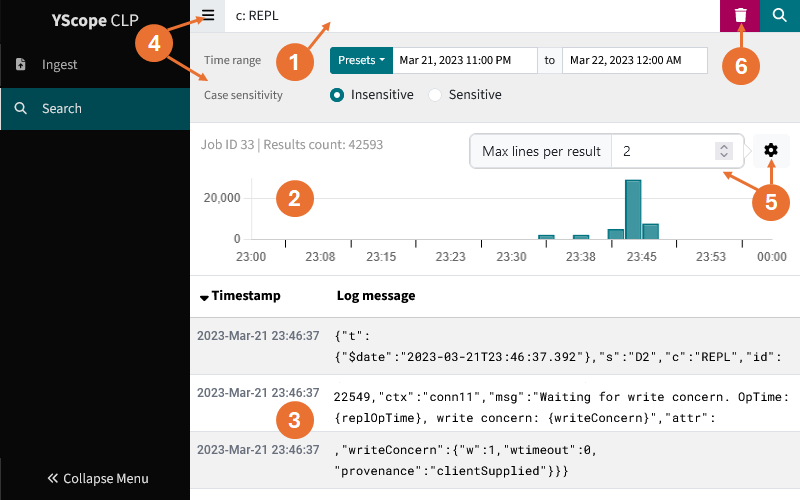Click the 23:00 time axis label

[x=251, y=257]
